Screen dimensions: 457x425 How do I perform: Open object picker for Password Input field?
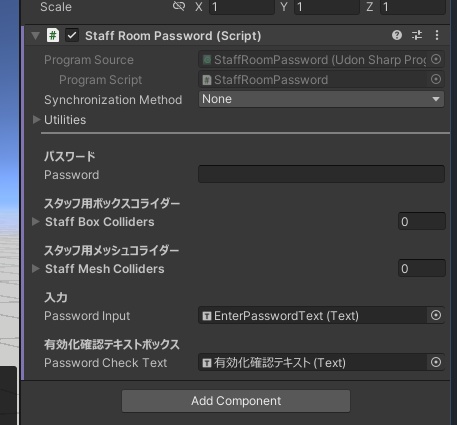click(x=436, y=315)
